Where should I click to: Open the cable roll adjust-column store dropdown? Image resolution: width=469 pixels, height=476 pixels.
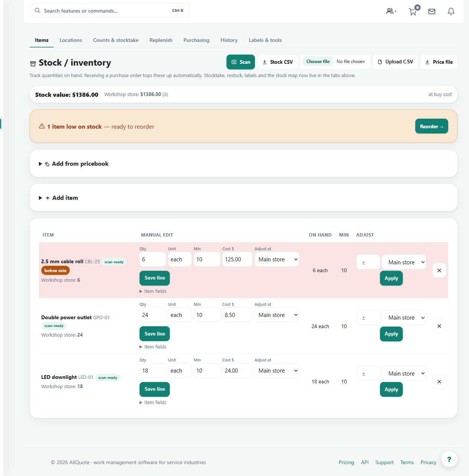(404, 262)
